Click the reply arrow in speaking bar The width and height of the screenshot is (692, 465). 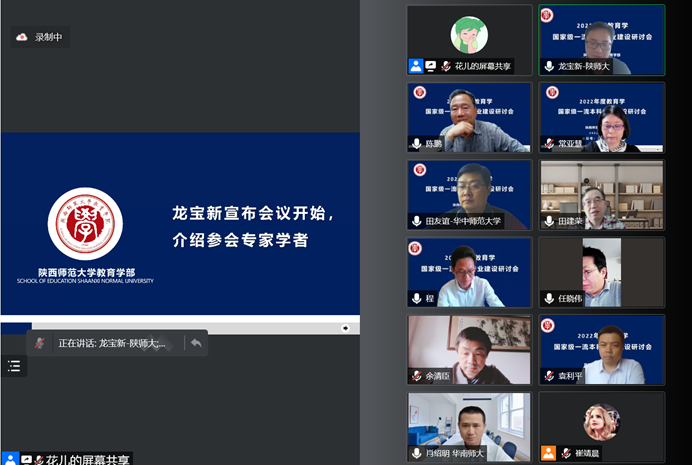pos(196,343)
